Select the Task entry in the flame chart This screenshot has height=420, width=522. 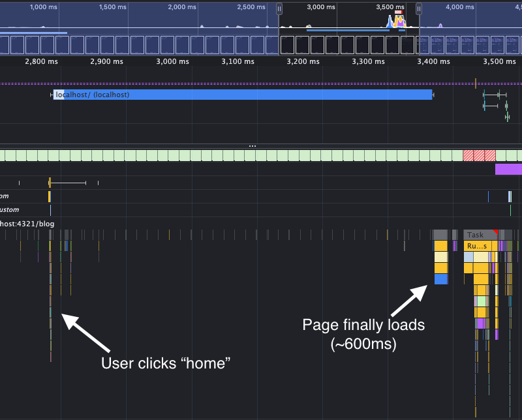[476, 234]
